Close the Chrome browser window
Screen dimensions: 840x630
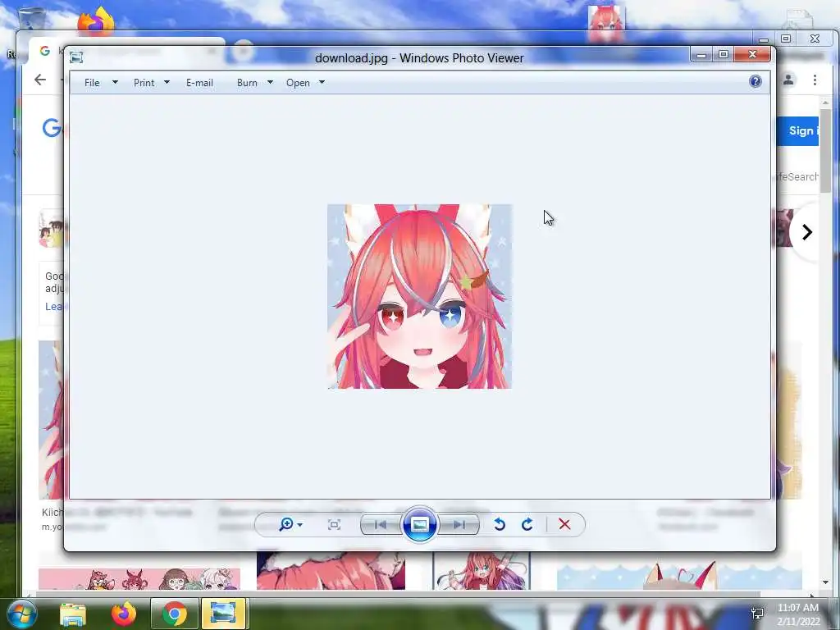(815, 39)
